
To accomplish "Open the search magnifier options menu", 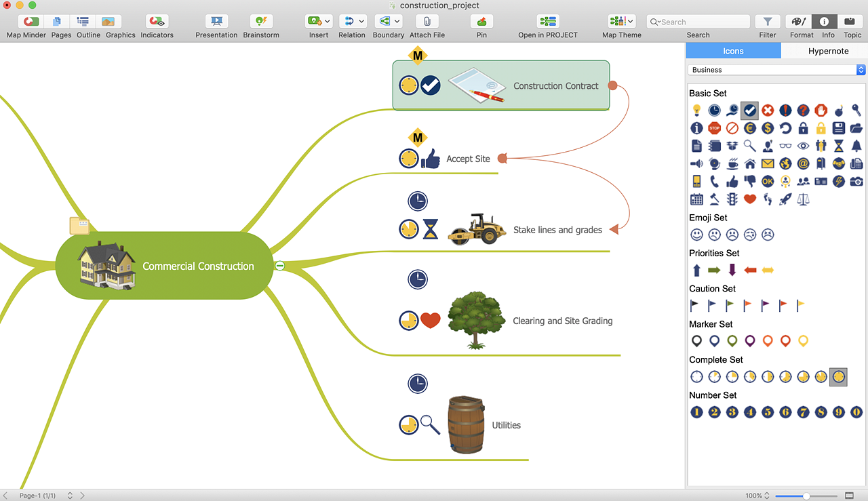I will click(656, 22).
